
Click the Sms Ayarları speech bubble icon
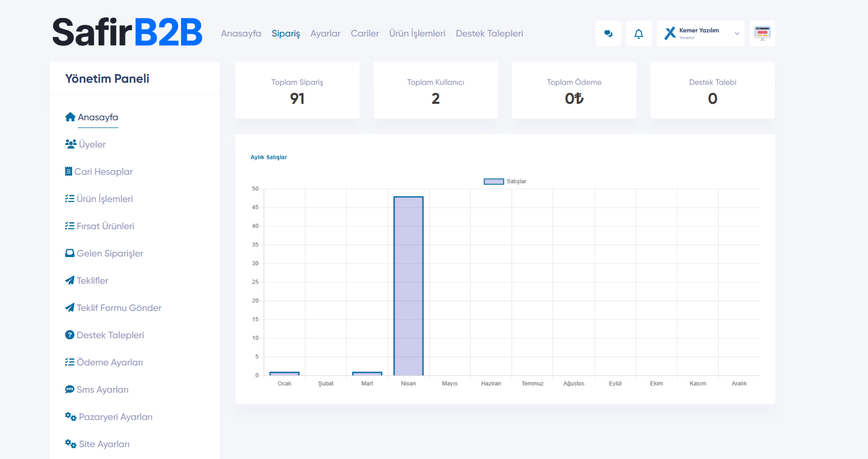tap(69, 390)
